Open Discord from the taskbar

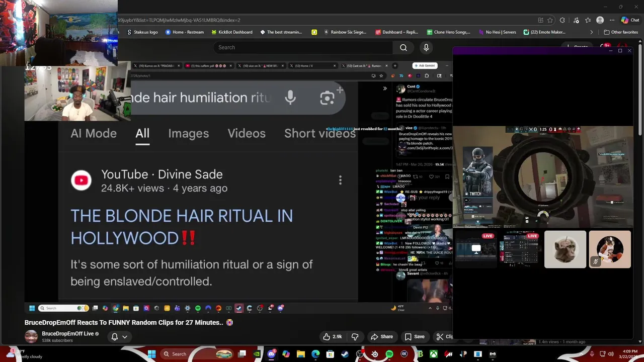point(272,354)
